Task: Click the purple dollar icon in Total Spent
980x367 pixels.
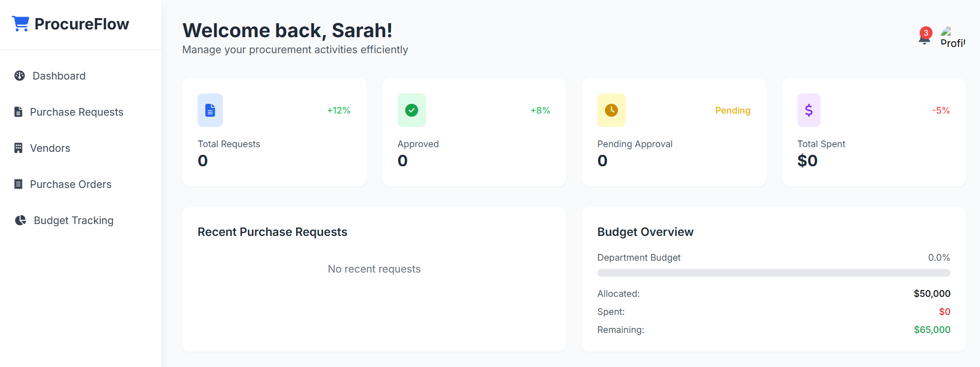Action: 808,110
